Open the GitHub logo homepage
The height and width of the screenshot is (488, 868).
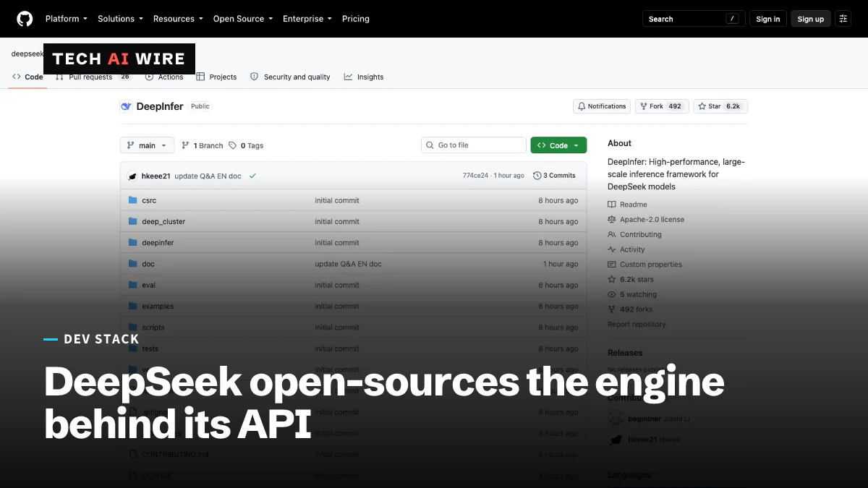click(25, 19)
